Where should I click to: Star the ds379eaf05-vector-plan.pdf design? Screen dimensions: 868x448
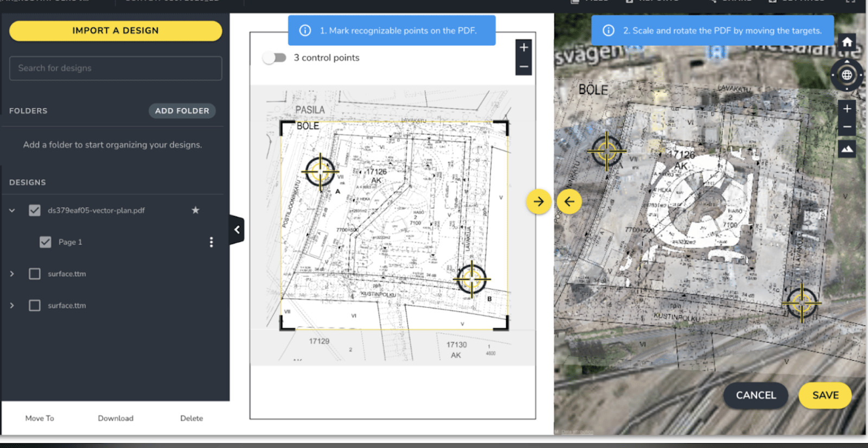pyautogui.click(x=195, y=210)
